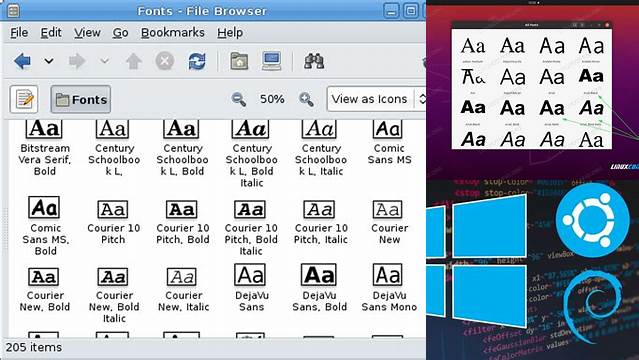
Task: Click the Back arrow in the toolbar
Action: 22,61
